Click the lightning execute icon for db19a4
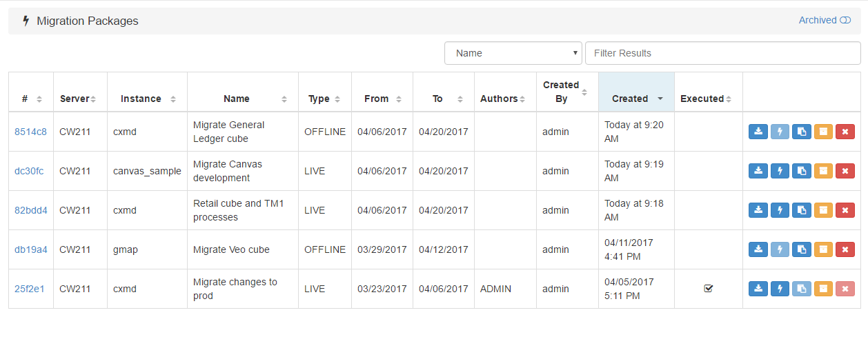Viewport: 868px width, 348px height. coord(780,249)
